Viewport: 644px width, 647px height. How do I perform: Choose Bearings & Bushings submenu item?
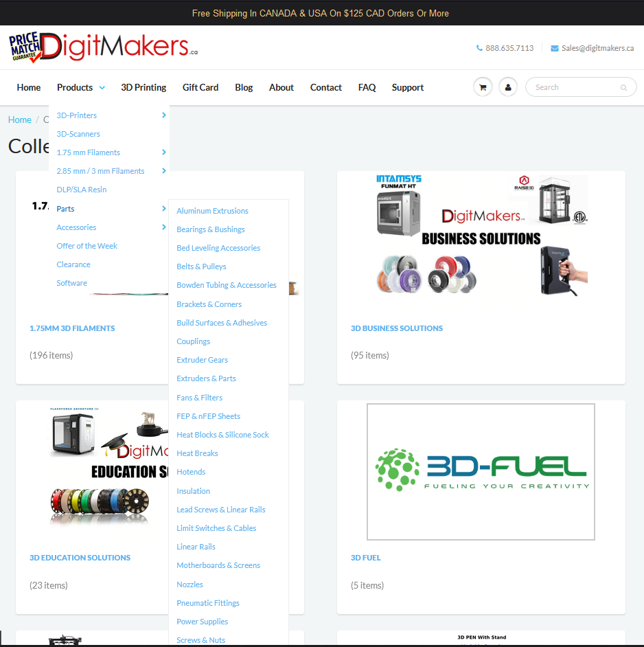click(211, 229)
